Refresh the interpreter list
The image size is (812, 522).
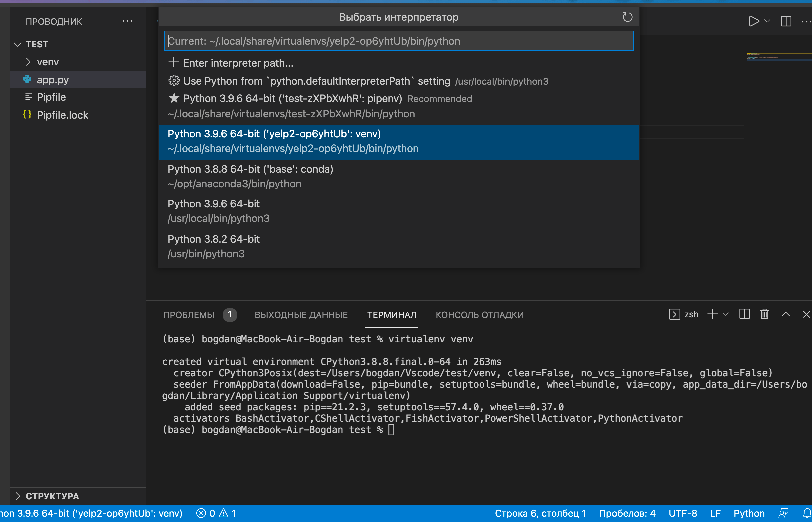627,17
